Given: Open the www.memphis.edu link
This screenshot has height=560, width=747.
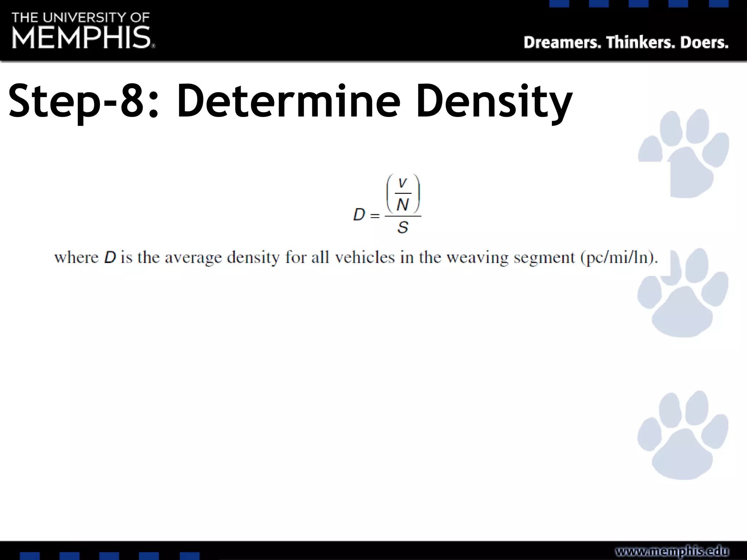Looking at the screenshot, I should click(x=672, y=551).
